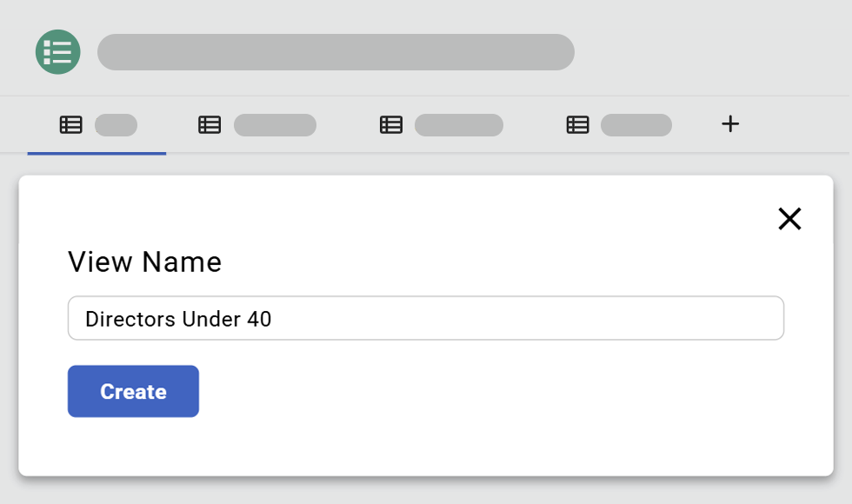Switch to the second table tab
This screenshot has width=852, height=504.
(257, 126)
